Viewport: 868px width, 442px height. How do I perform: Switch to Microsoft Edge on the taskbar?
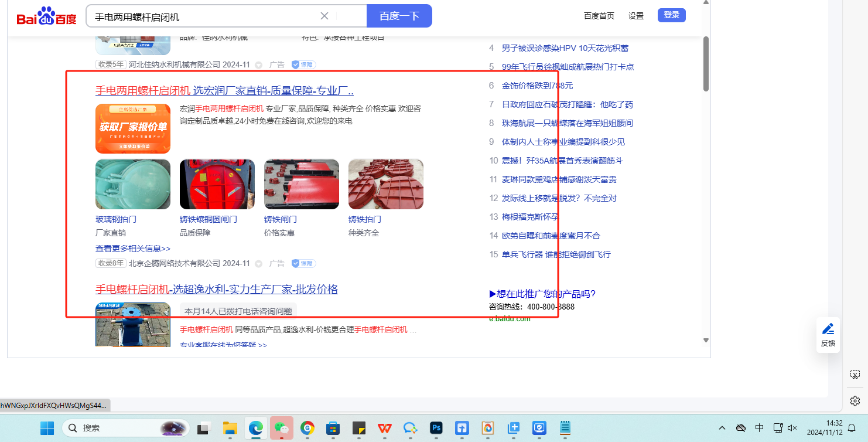pos(255,429)
